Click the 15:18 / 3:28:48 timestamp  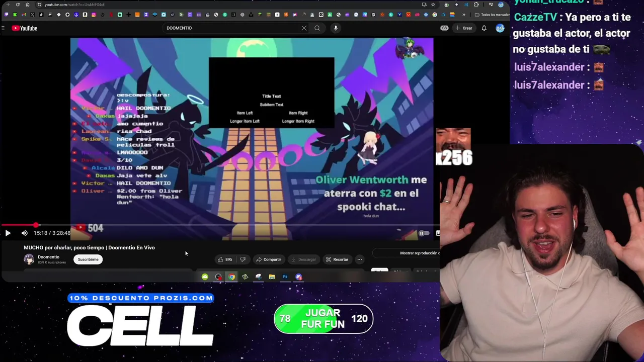(x=52, y=233)
